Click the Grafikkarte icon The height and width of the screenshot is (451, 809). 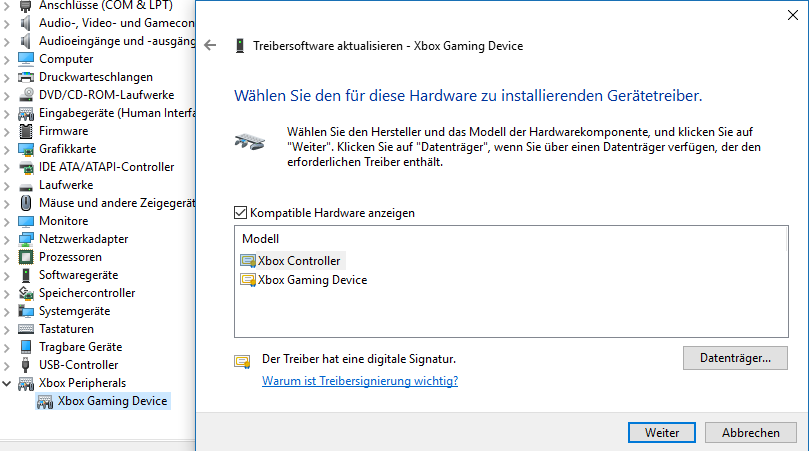click(x=25, y=150)
